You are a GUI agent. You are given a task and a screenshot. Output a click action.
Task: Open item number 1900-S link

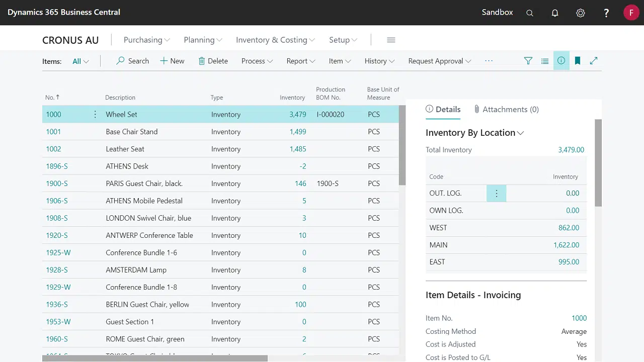(x=57, y=184)
